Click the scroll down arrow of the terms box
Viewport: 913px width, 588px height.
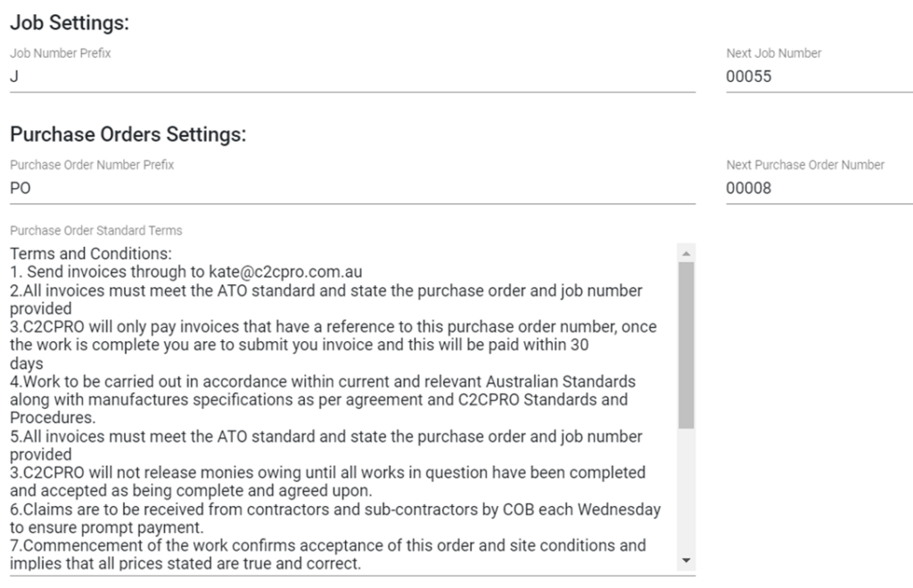click(x=686, y=559)
